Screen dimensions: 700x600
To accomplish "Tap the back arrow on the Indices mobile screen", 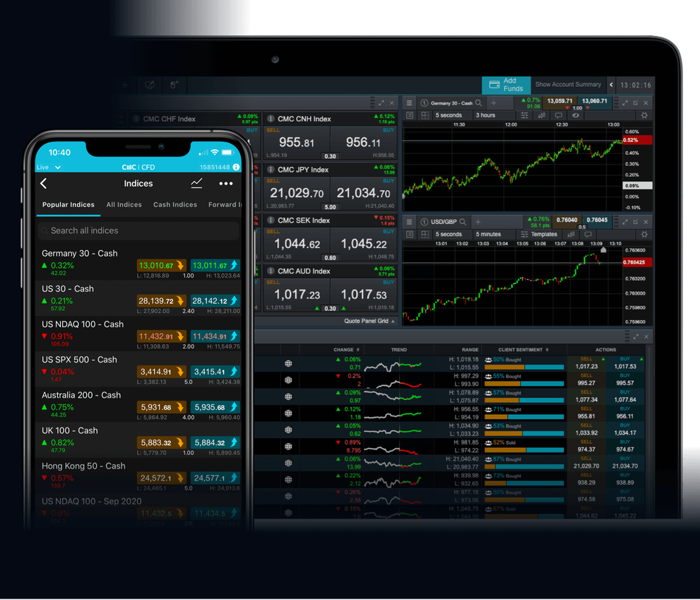I will pos(42,183).
